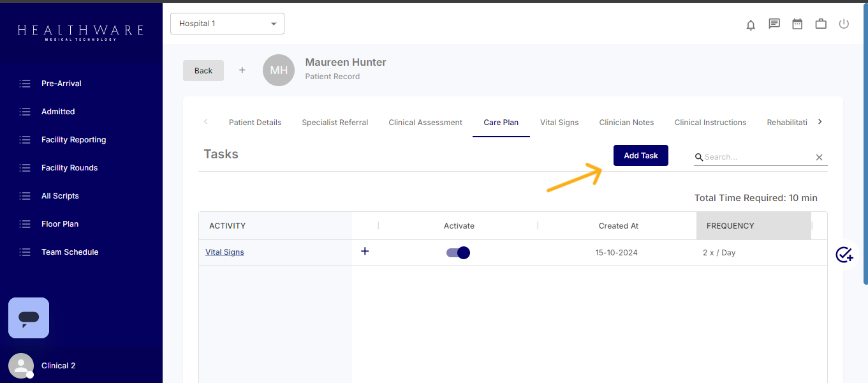
Task: Open the Vital Signs activity link
Action: pyautogui.click(x=224, y=252)
